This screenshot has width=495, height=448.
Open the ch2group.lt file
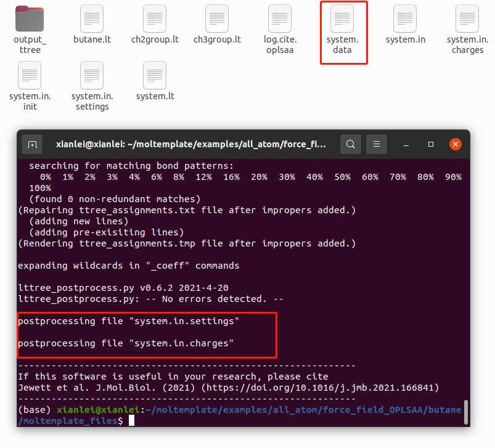pyautogui.click(x=153, y=20)
